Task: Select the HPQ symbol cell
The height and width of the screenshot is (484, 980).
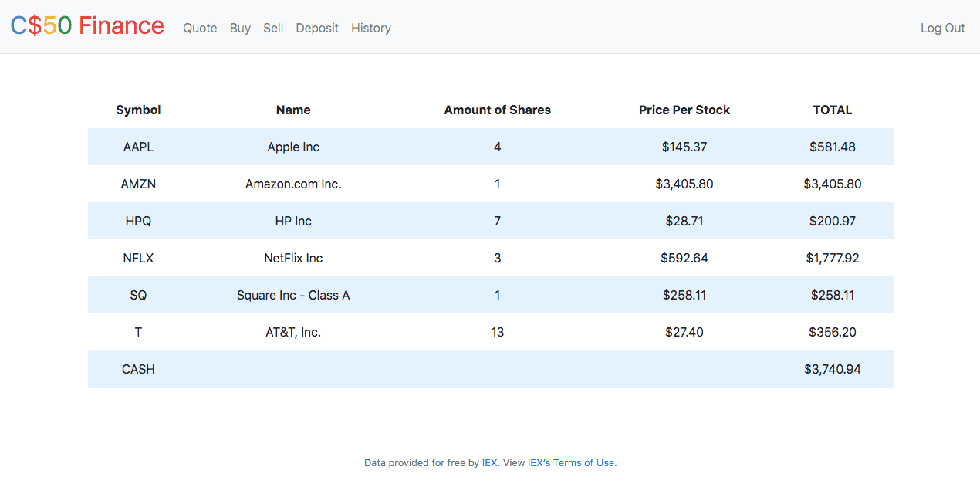Action: [138, 221]
